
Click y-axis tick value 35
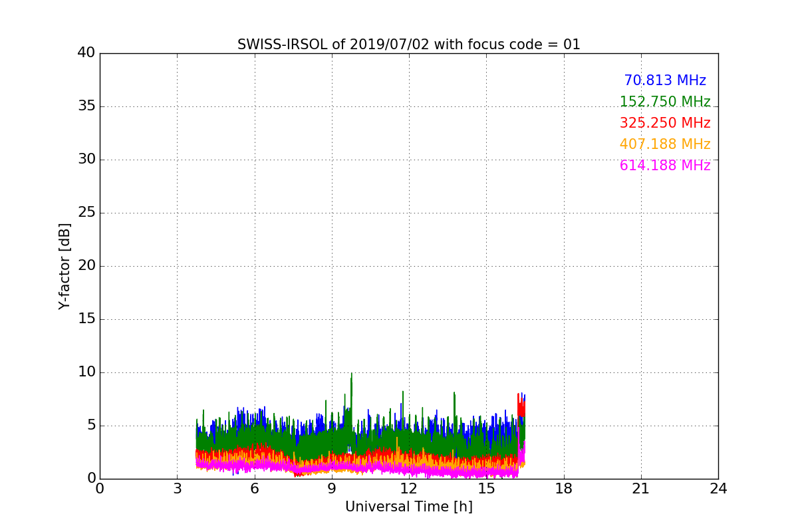coord(86,106)
